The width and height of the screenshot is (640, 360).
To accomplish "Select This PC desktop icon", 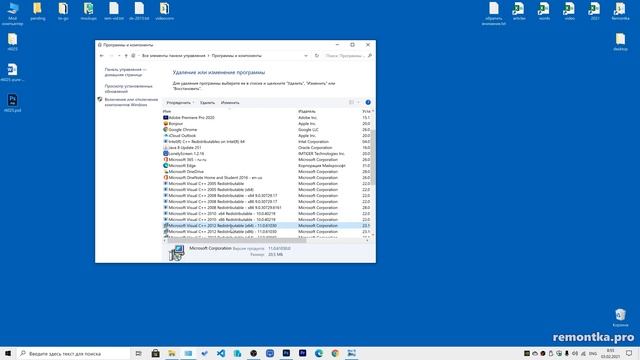I will pyautogui.click(x=13, y=13).
